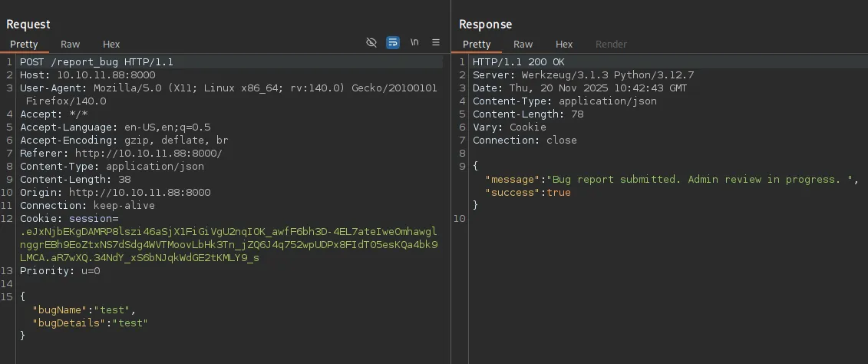Toggle the \n non-printable characters icon

[414, 43]
